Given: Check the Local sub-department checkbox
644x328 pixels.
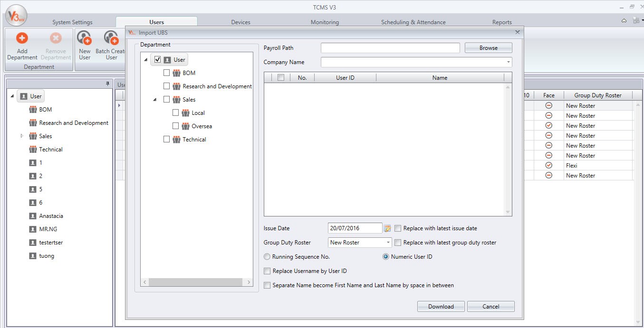Looking at the screenshot, I should click(x=175, y=113).
